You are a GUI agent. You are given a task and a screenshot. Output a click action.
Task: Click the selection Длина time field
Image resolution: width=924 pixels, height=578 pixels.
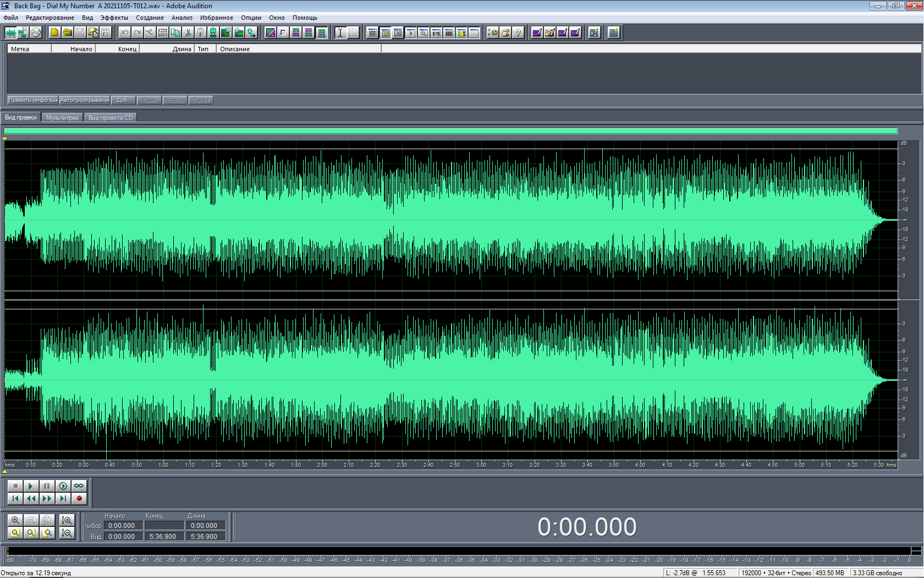(205, 526)
